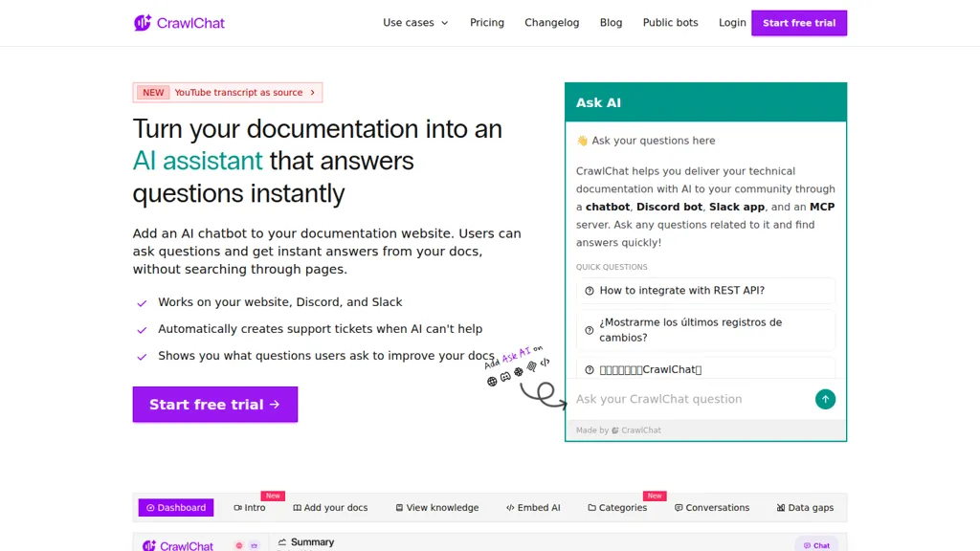The width and height of the screenshot is (980, 551).
Task: Open the Add your docs tab
Action: (330, 507)
